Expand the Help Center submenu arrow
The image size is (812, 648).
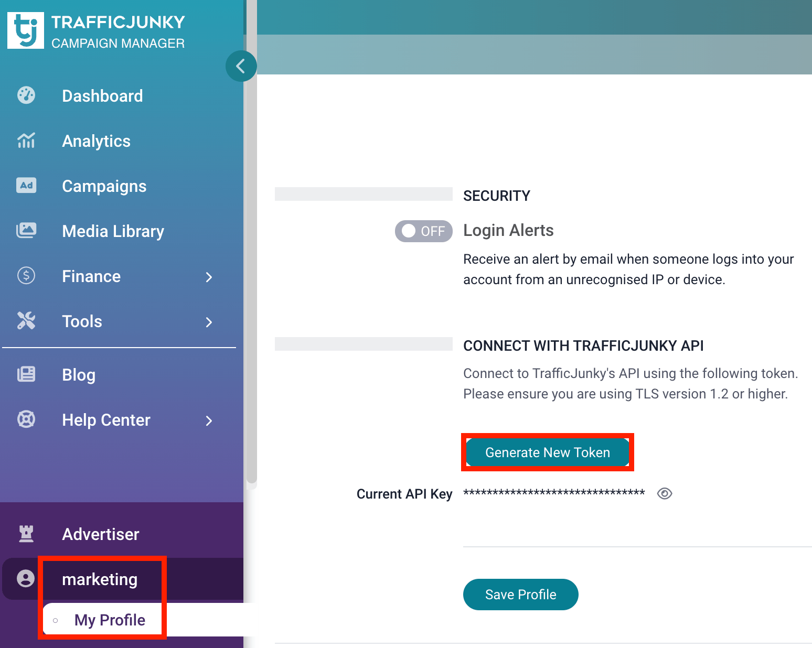(209, 420)
